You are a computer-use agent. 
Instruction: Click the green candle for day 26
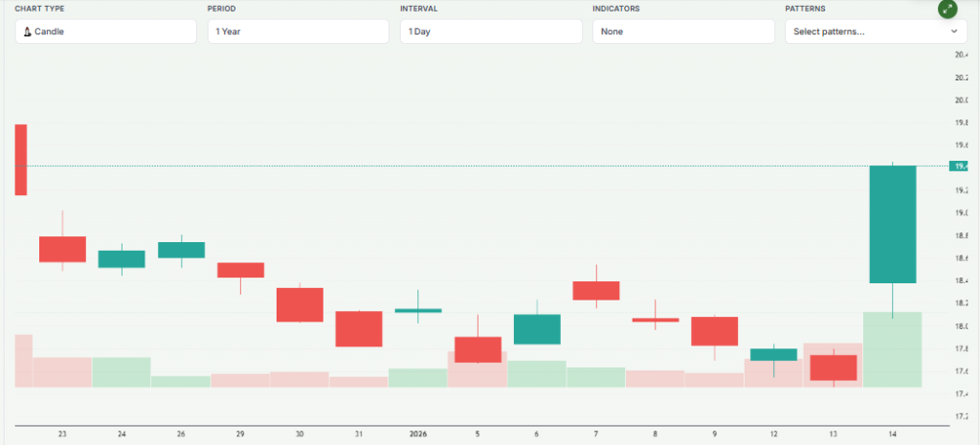[181, 250]
